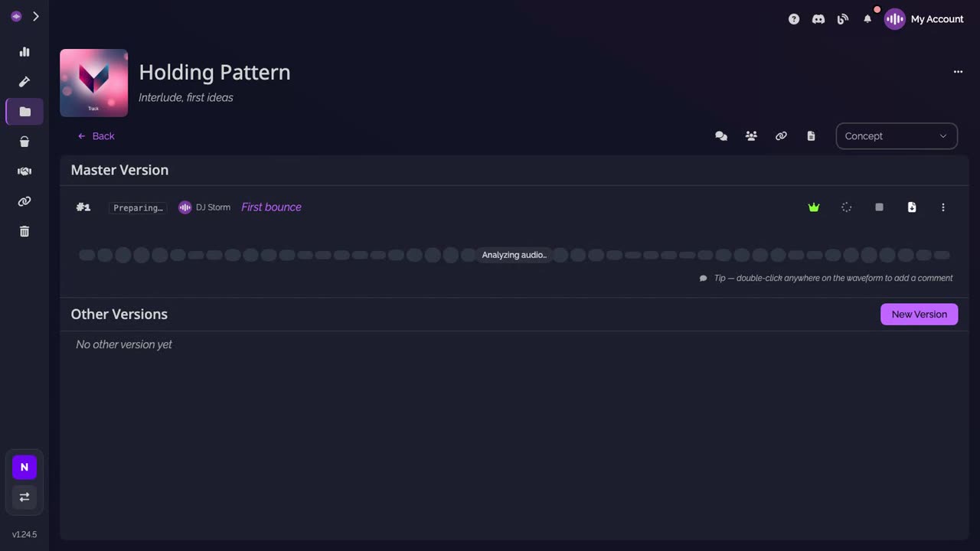Click the waveform placeholder track

(514, 255)
